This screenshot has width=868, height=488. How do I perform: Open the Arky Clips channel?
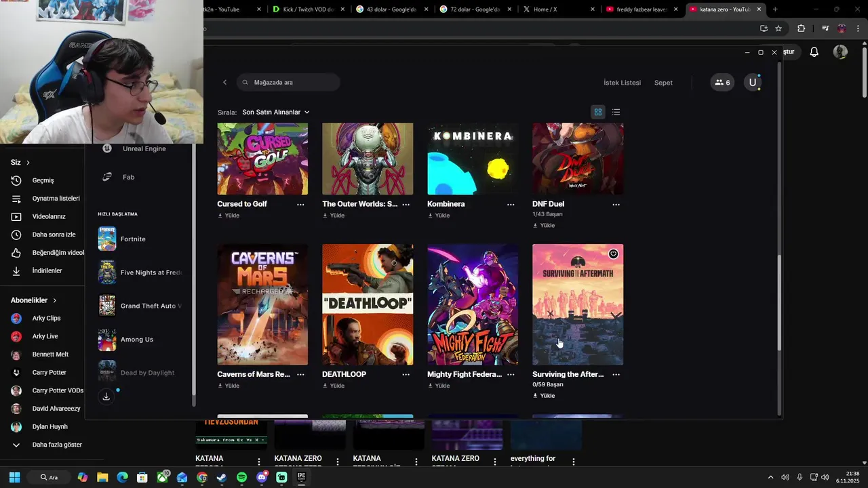click(45, 318)
